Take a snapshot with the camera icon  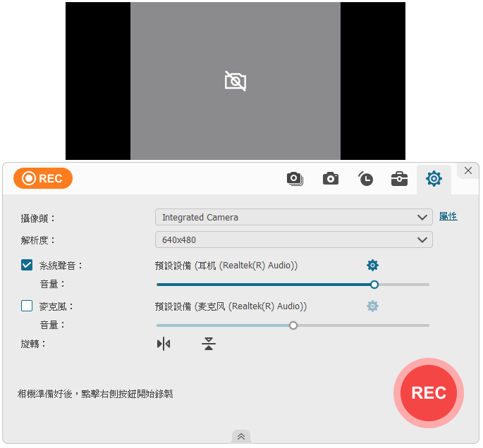[x=331, y=179]
